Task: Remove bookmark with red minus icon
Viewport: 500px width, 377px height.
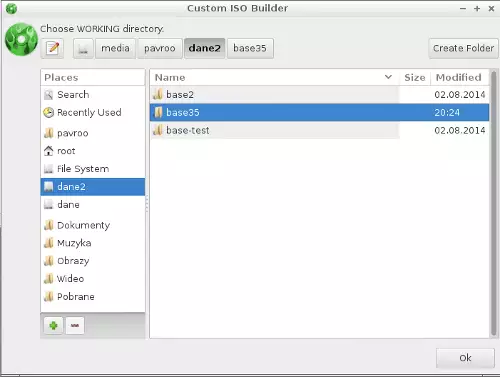Action: [75, 325]
